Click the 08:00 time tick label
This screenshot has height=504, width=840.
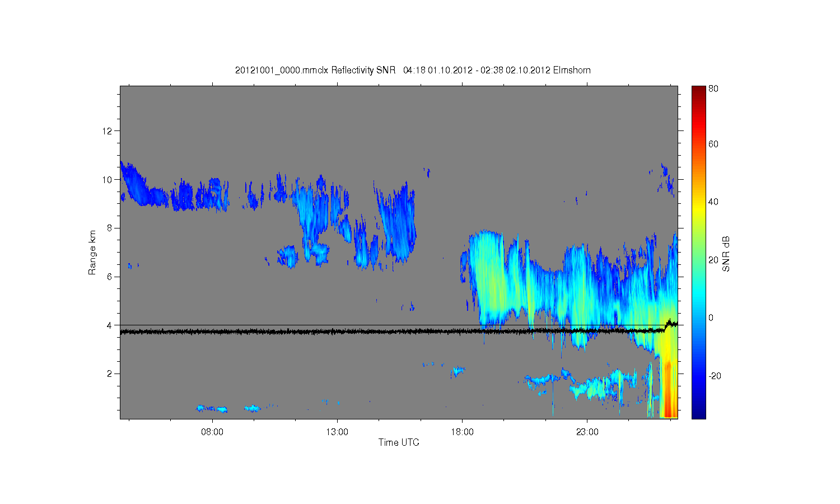(212, 432)
